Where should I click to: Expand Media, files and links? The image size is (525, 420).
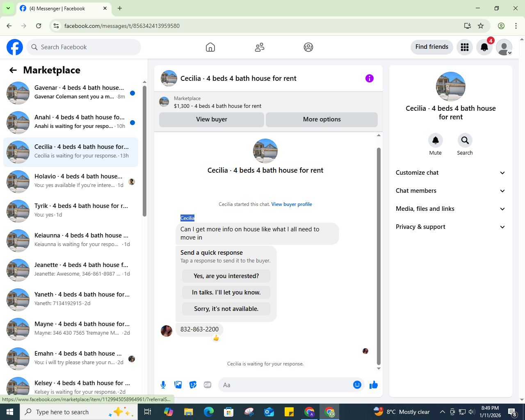[x=451, y=209]
